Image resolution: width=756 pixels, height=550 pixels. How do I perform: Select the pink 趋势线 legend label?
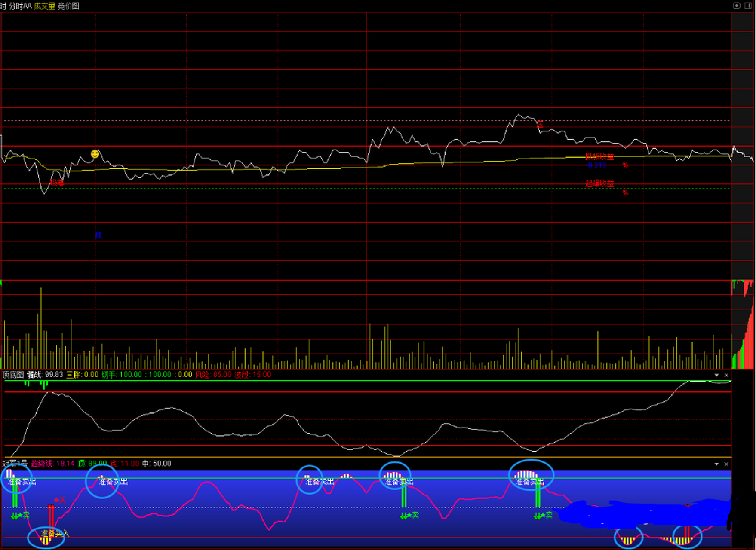coord(42,464)
